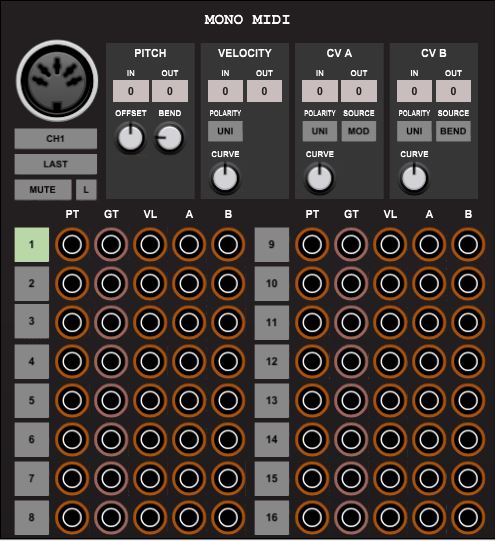Click the B output jack in row 16

coord(468,518)
